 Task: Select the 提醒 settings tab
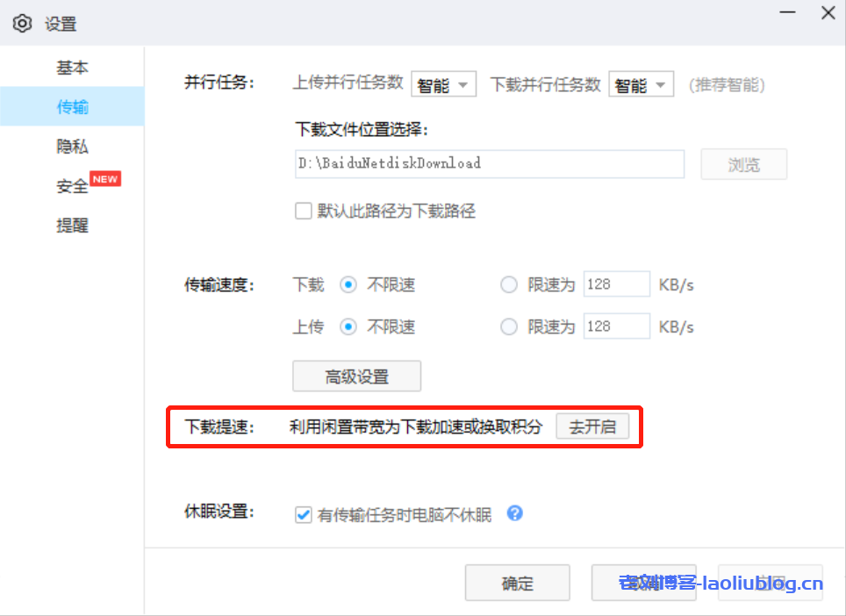coord(72,226)
